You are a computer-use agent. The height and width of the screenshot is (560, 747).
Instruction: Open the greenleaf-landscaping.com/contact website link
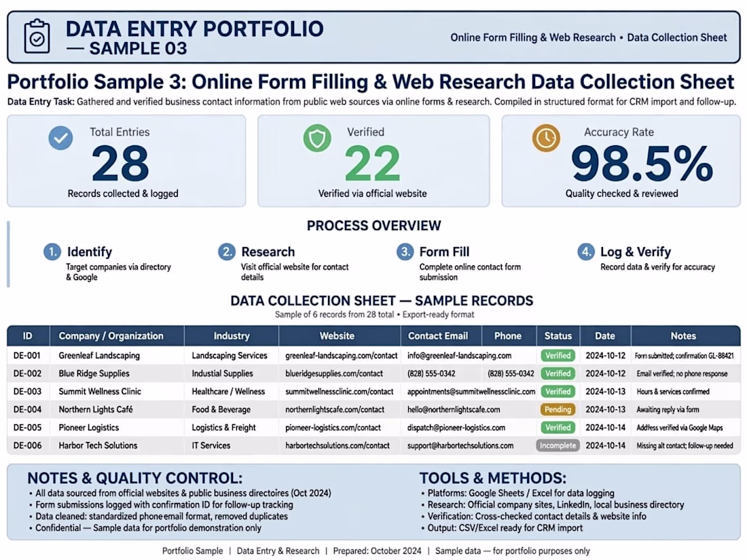(341, 356)
